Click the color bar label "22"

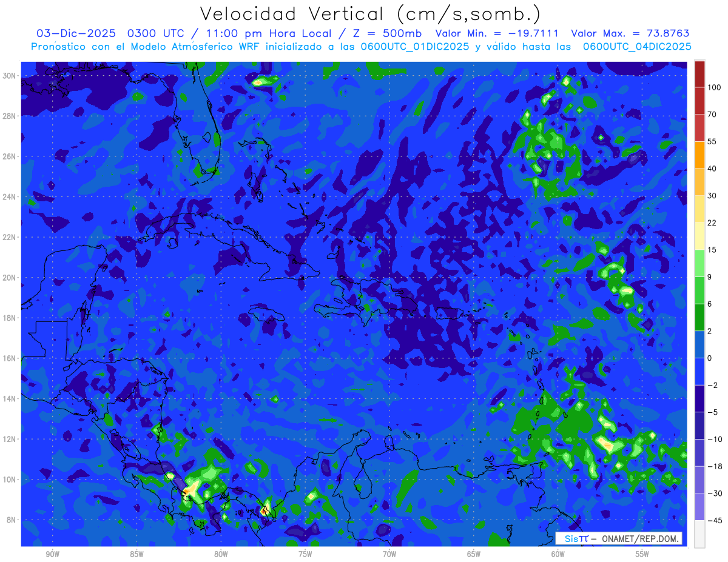(712, 222)
